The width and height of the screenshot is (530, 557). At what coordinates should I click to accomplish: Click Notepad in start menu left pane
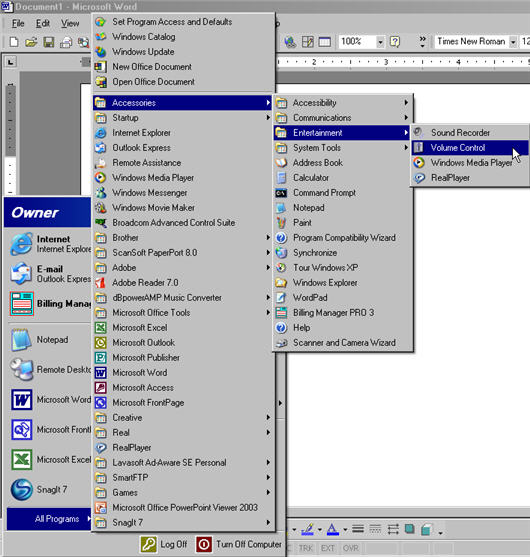pos(48,340)
